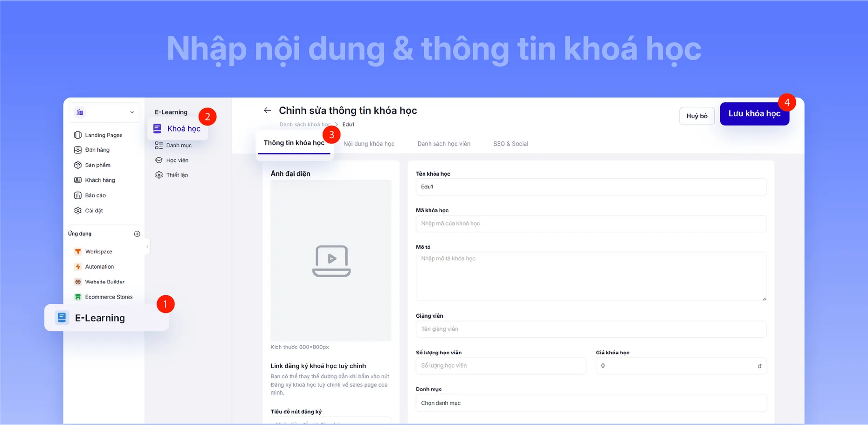
Task: Open the Báo cáo chart icon
Action: point(78,195)
